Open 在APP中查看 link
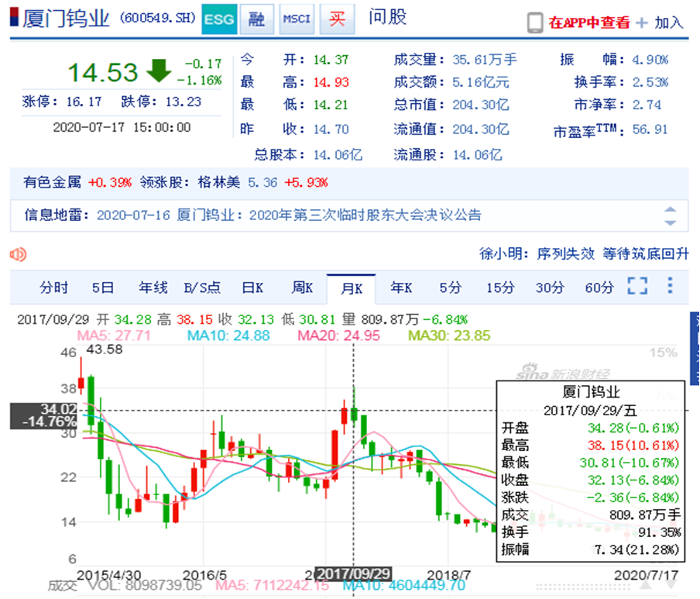Image resolution: width=700 pixels, height=599 pixels. [x=589, y=22]
